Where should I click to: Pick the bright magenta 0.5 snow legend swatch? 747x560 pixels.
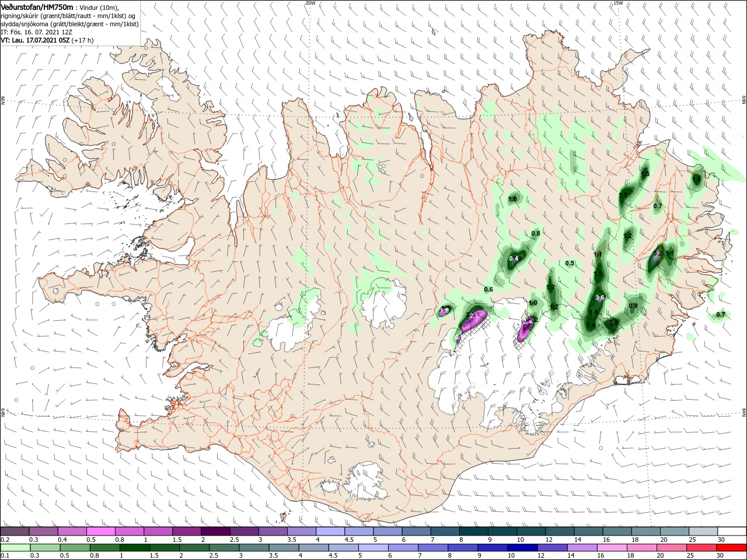pos(100,531)
